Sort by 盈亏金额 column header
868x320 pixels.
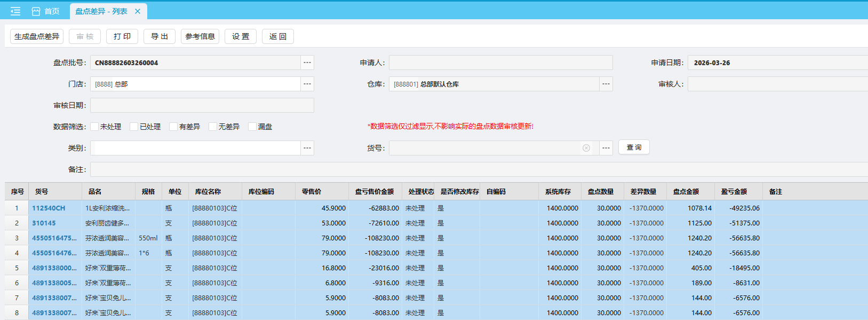tap(734, 192)
